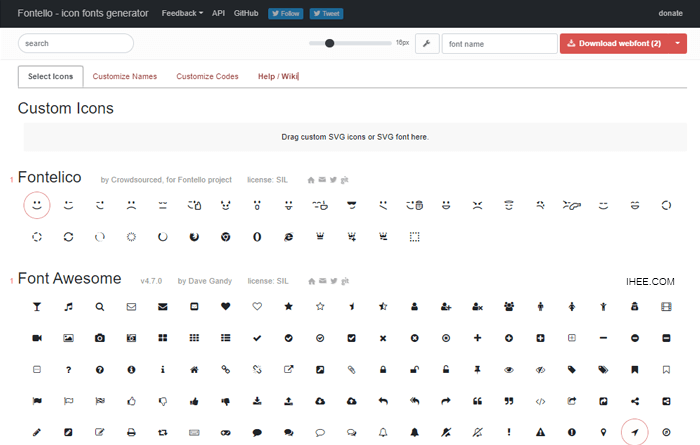Select the sunglasses emoticon icon

point(352,205)
